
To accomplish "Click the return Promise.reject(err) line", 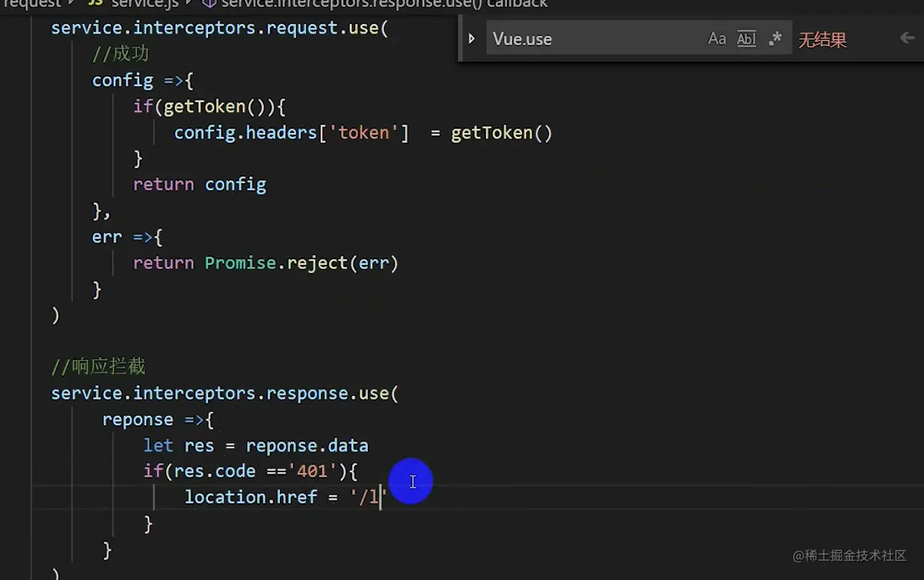I will 266,263.
